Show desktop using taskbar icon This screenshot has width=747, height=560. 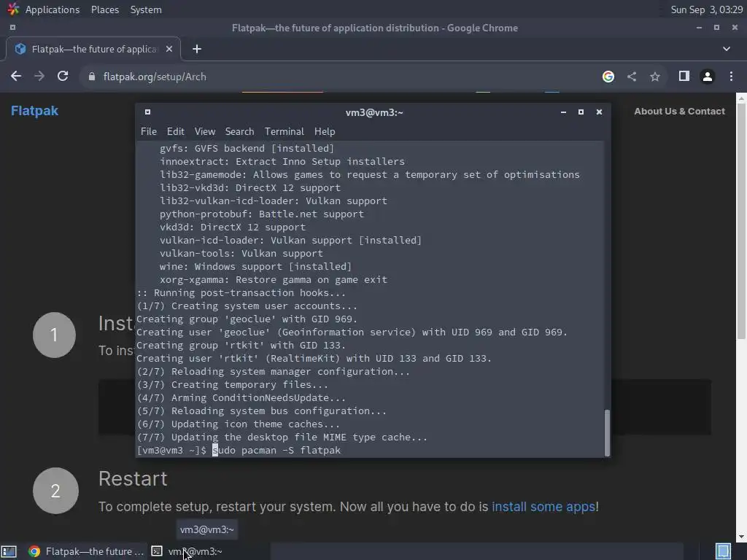click(x=9, y=551)
